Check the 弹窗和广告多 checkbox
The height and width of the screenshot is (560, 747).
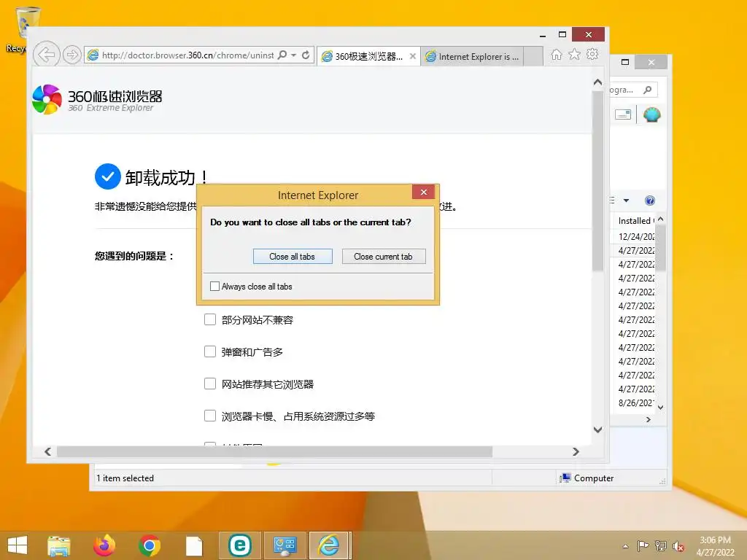coord(210,351)
